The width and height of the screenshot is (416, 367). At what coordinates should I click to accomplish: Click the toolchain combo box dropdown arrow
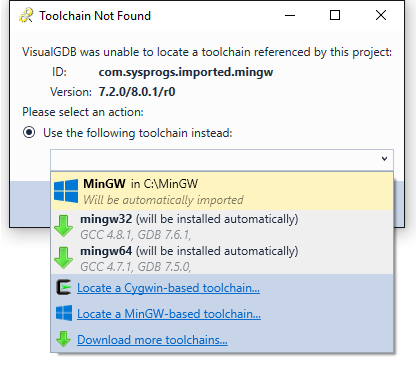click(x=384, y=159)
